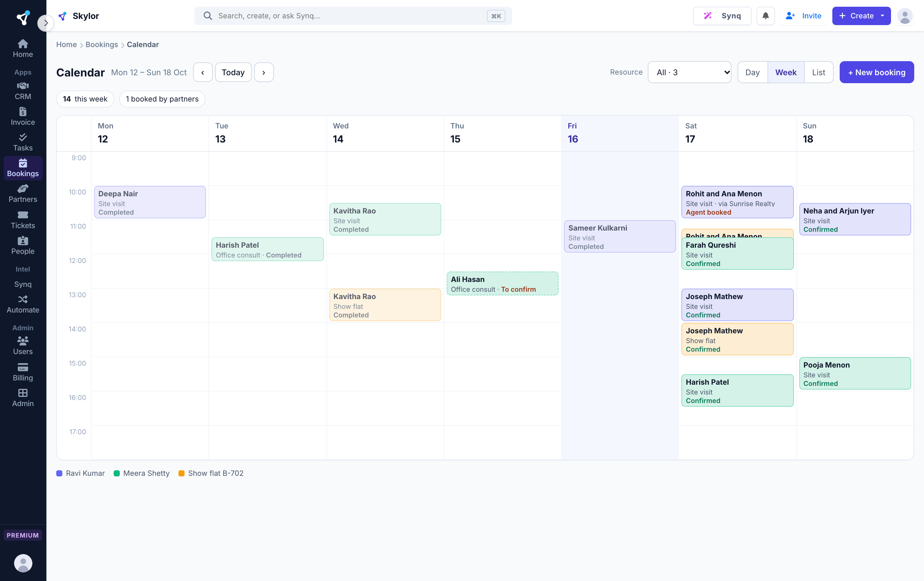The width and height of the screenshot is (924, 581).
Task: Go to next week with right chevron
Action: 264,72
